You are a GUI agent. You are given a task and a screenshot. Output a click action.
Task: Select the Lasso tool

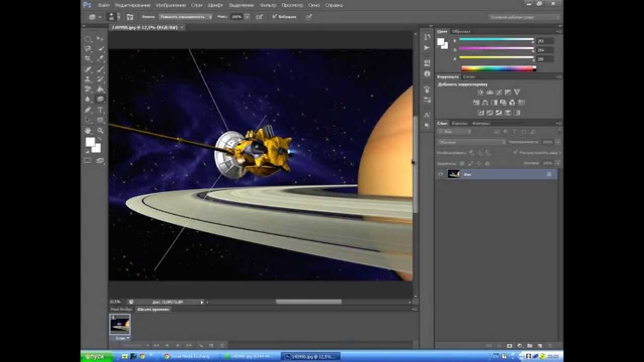[88, 49]
